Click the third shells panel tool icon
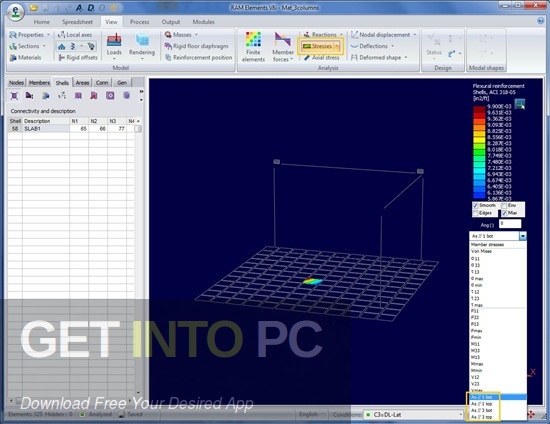Screen dimensions: 550x424 (46, 95)
